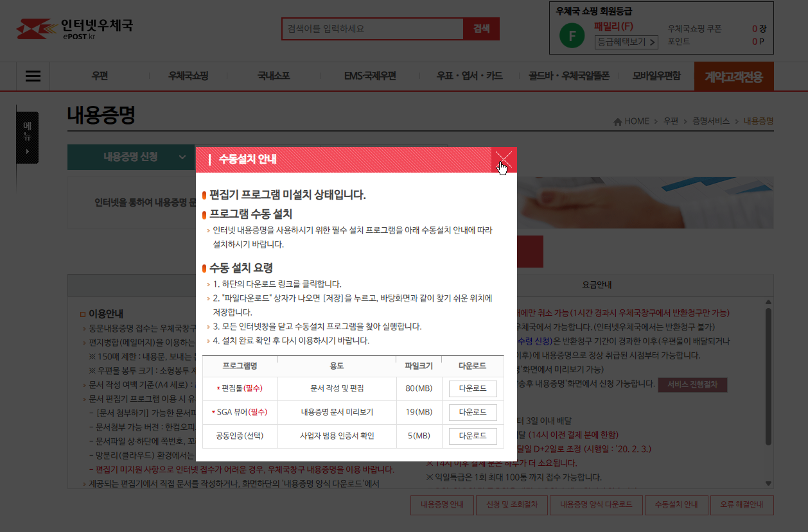Expand the 내용증명 신청 dropdown

coord(132,157)
